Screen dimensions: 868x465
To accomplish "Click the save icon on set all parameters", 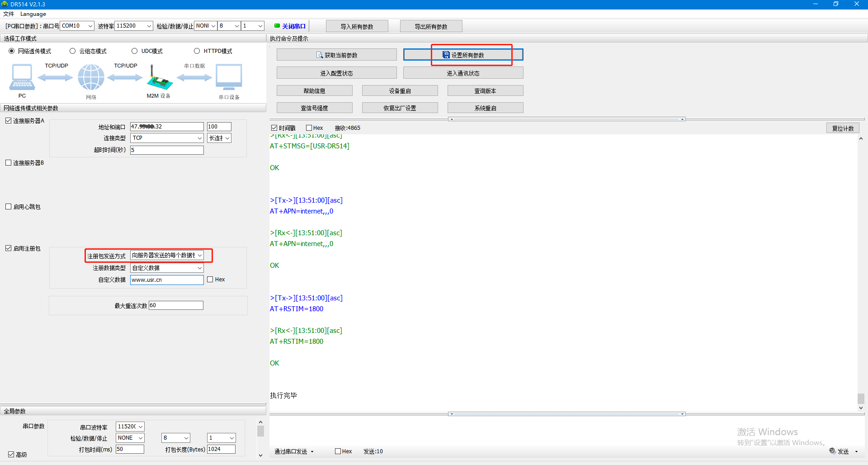I will coord(446,55).
